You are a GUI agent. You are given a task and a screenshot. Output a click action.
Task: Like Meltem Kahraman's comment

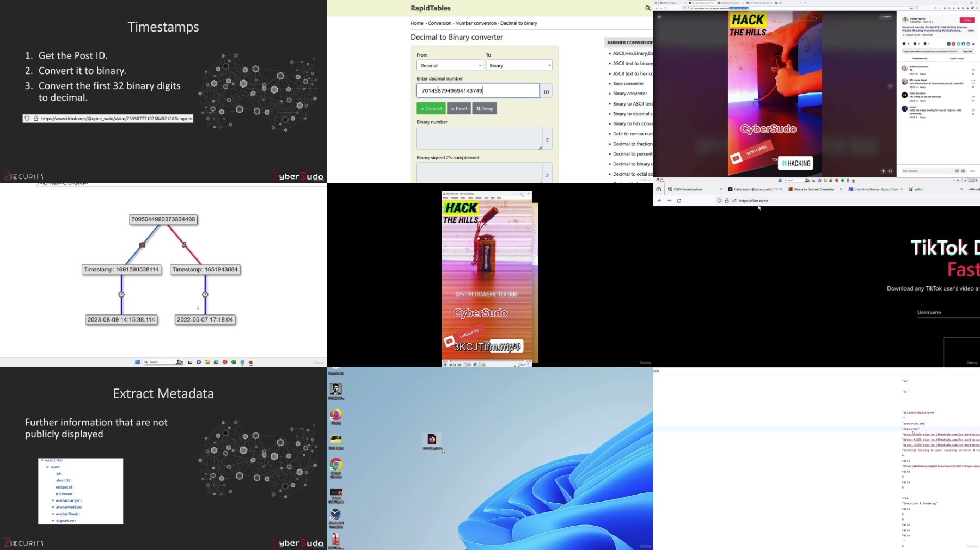(973, 70)
